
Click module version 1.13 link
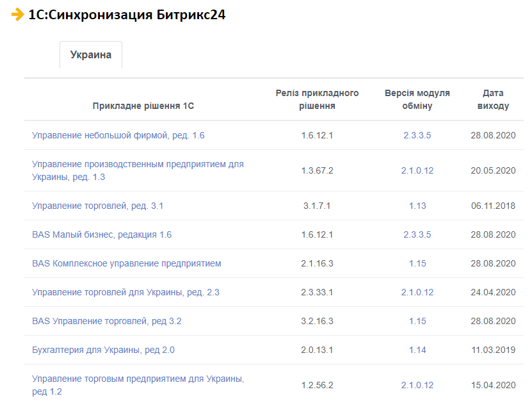417,206
